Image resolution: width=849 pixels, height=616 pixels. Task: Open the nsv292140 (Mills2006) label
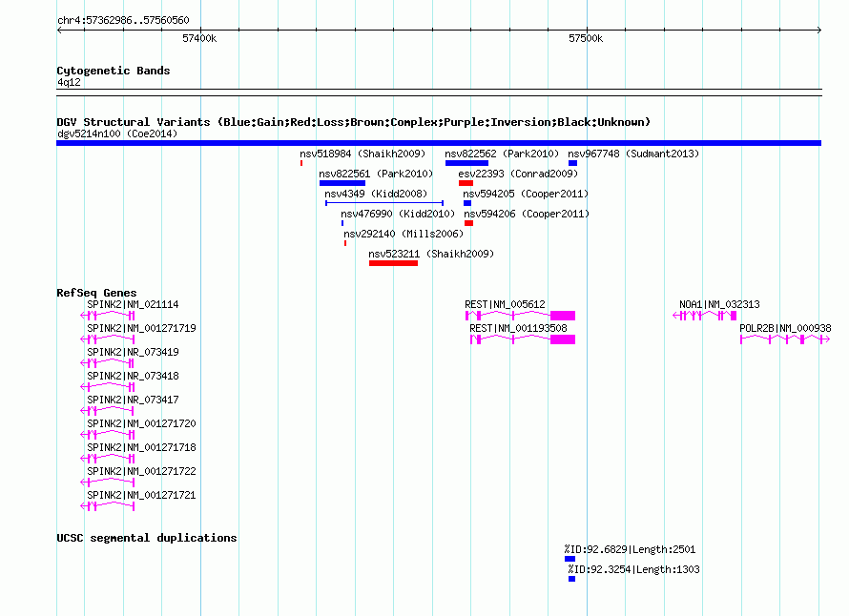tap(404, 234)
